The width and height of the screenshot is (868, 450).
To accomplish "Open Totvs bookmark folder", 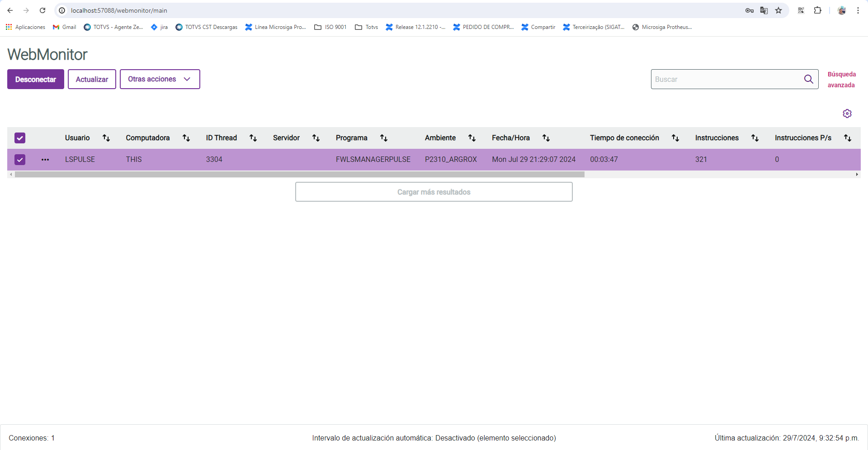I will (x=367, y=27).
